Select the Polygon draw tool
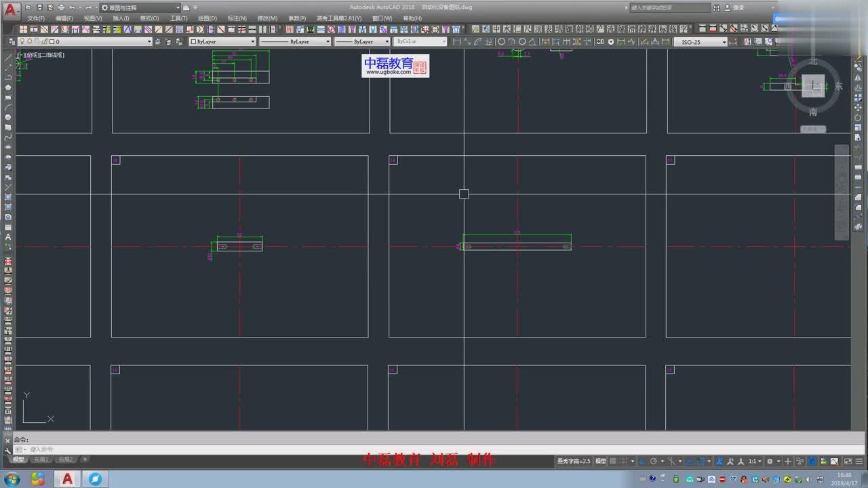The image size is (868, 488). (x=8, y=87)
